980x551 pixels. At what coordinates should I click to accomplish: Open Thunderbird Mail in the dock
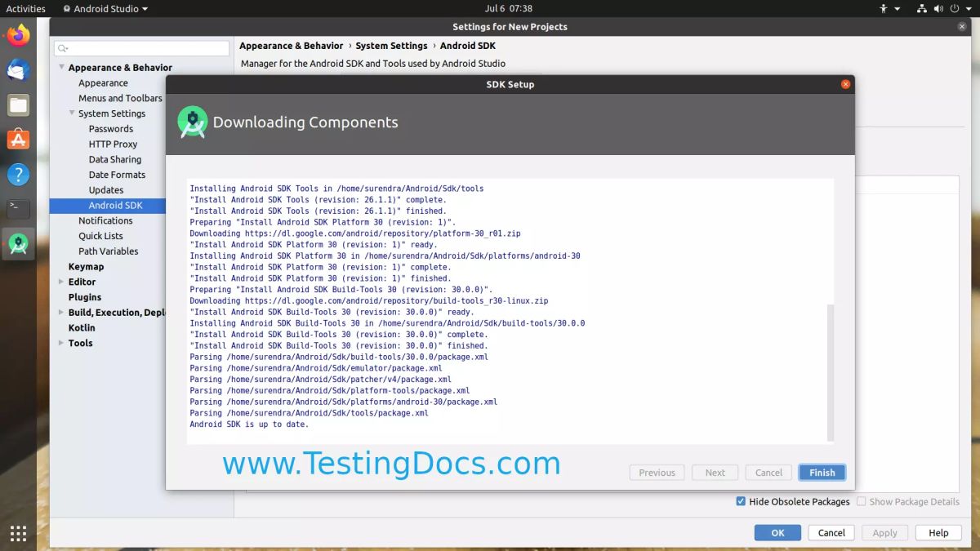click(x=18, y=70)
